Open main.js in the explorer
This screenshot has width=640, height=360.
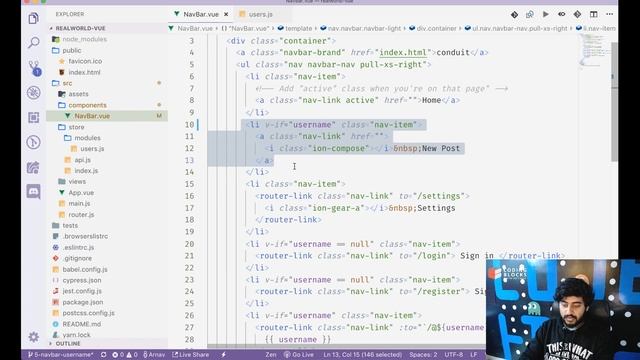[x=79, y=203]
